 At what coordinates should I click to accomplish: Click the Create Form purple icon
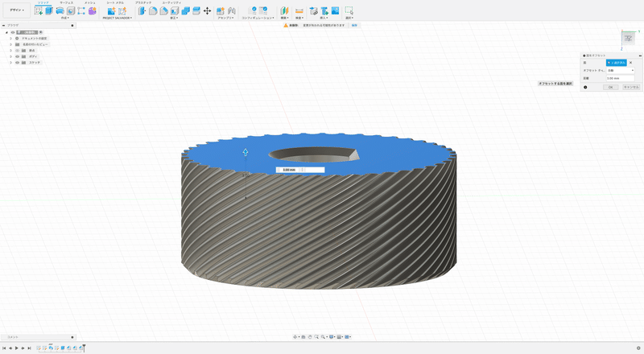pos(93,11)
